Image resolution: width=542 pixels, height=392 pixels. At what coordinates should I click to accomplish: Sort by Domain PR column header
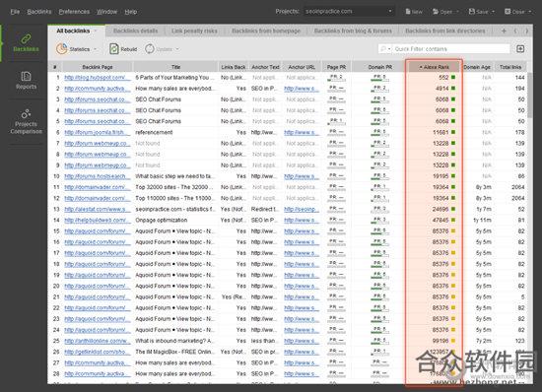click(379, 67)
